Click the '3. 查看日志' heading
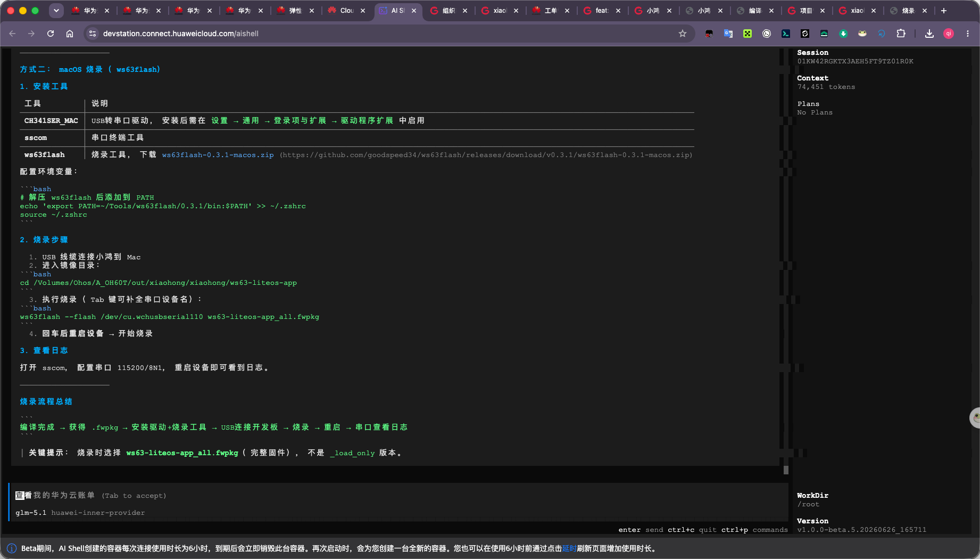This screenshot has width=980, height=559. click(44, 350)
